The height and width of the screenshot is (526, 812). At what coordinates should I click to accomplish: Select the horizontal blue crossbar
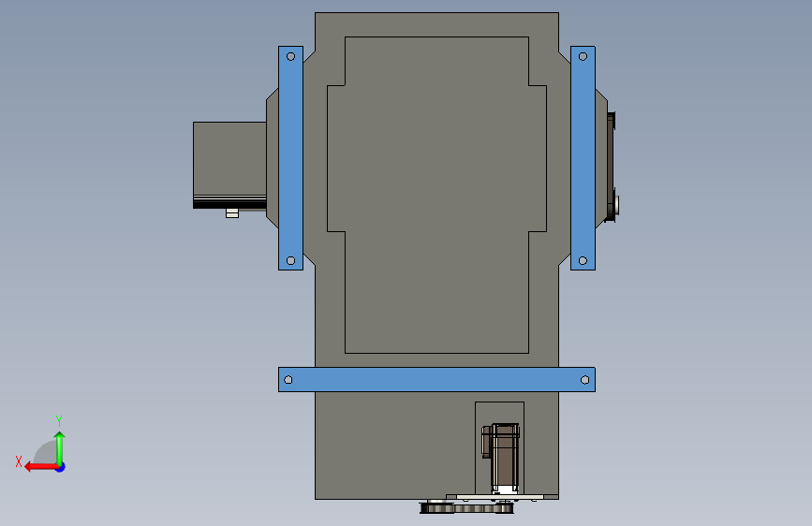click(436, 379)
